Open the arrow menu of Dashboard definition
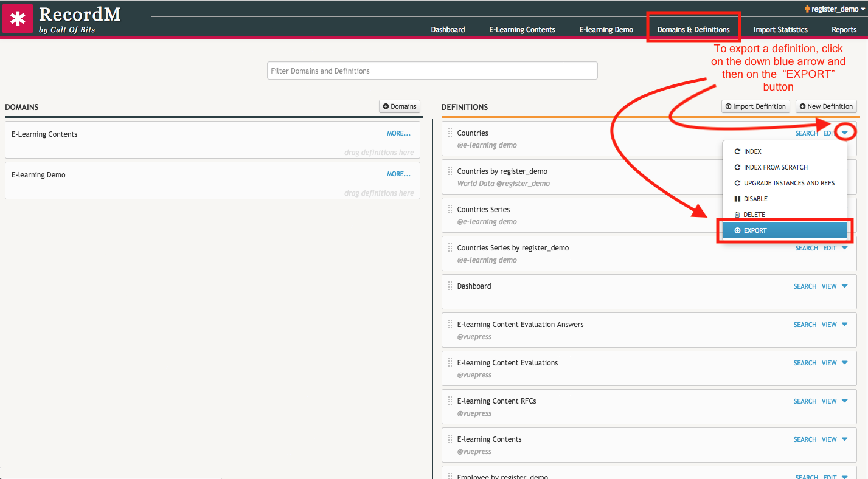This screenshot has width=868, height=479. 845,286
